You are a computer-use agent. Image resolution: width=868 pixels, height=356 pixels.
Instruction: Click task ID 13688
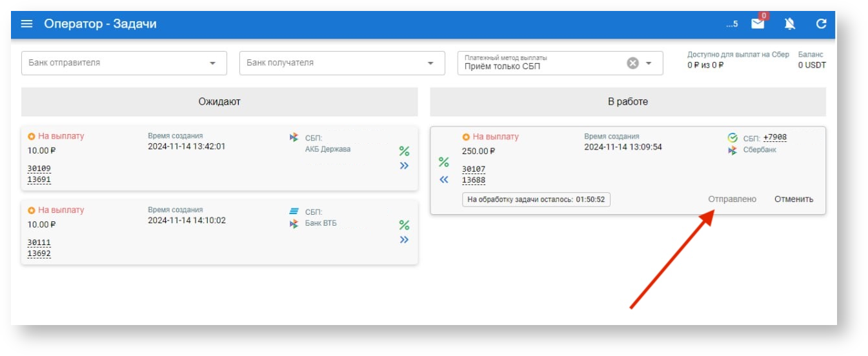(x=474, y=181)
